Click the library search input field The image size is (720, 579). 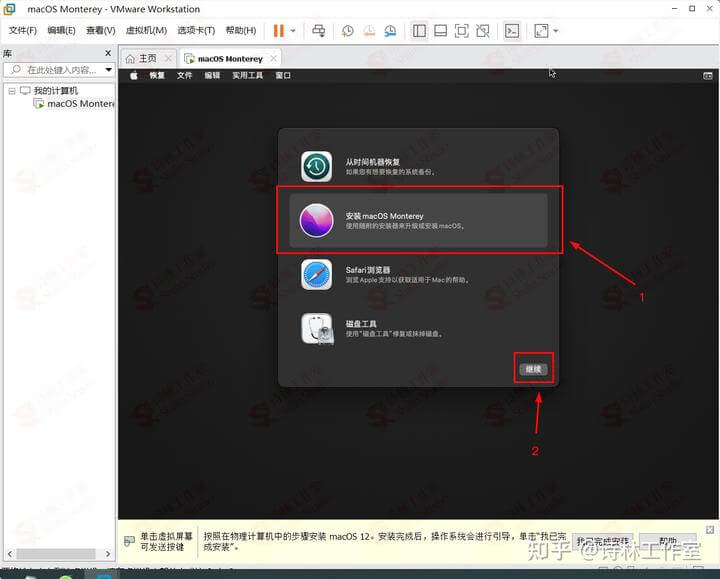point(56,70)
